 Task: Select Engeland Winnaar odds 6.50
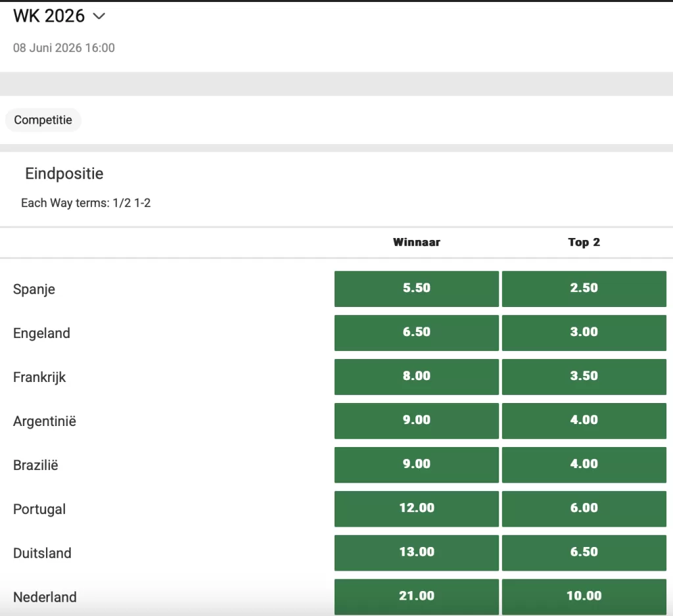[x=416, y=333]
